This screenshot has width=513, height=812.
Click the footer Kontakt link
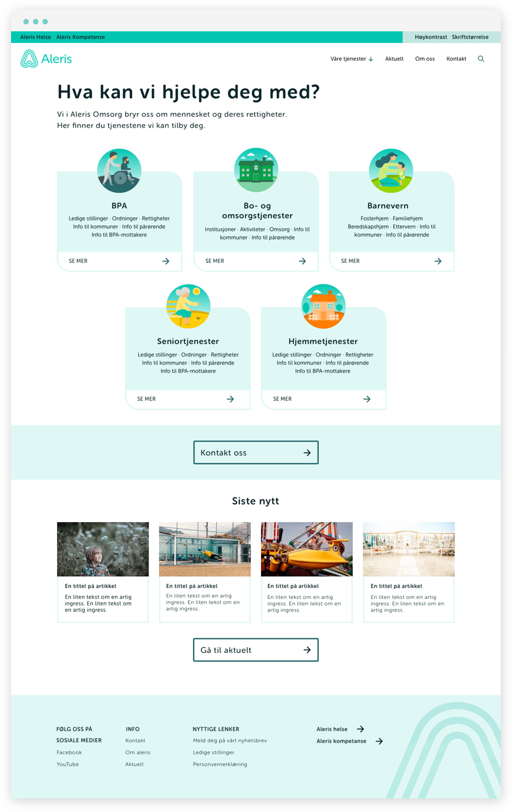tap(135, 741)
